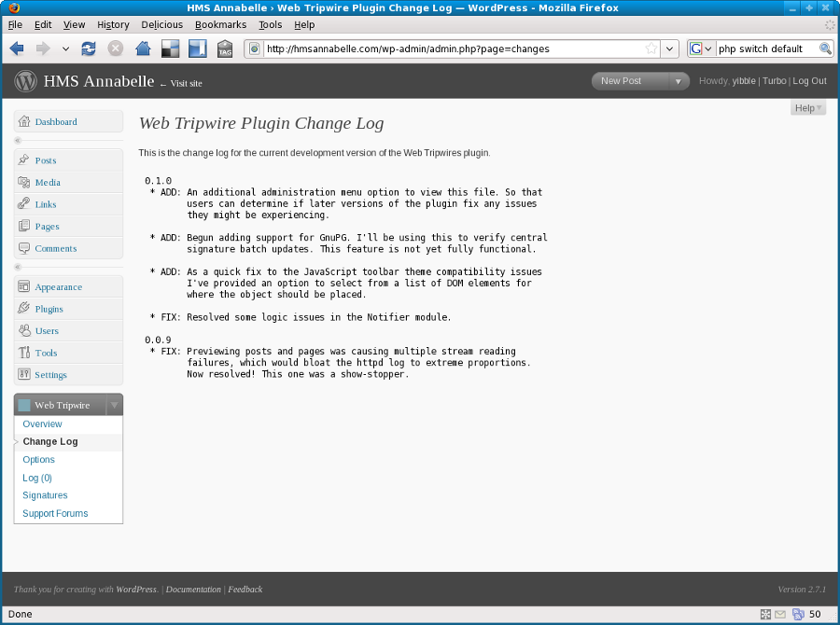Screen dimensions: 840x625
Task: Open the yibble user profile link
Action: tap(744, 81)
